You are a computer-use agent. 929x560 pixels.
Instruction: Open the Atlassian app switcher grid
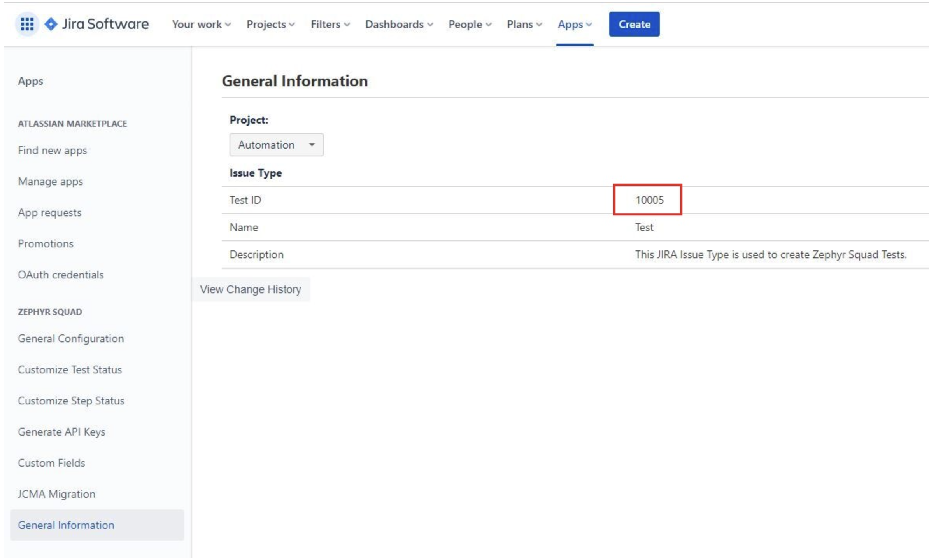click(x=26, y=24)
